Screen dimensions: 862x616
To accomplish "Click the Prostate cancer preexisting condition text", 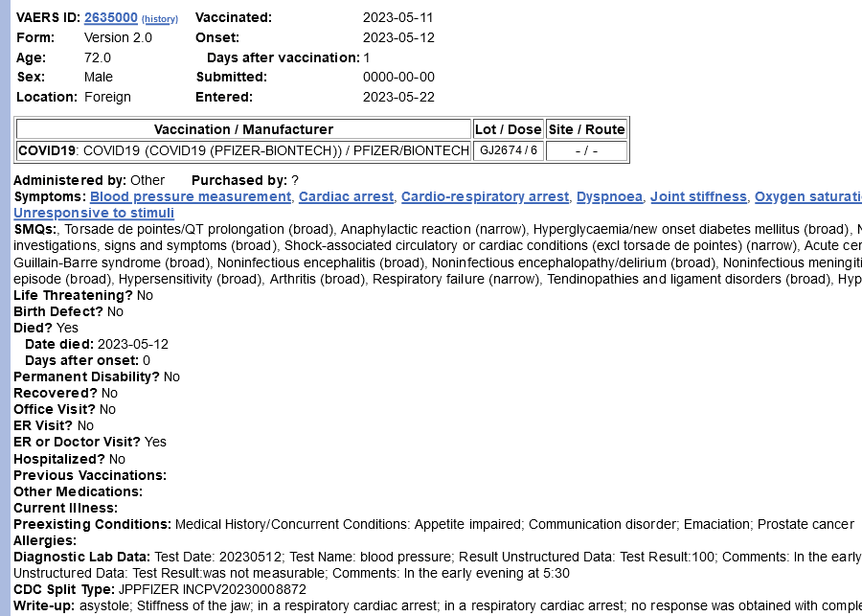I will pyautogui.click(x=805, y=524).
